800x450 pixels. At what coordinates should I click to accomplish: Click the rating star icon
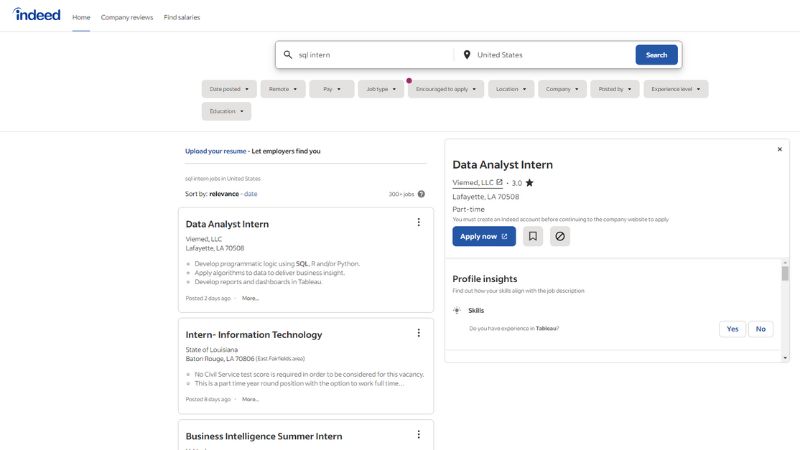point(530,183)
